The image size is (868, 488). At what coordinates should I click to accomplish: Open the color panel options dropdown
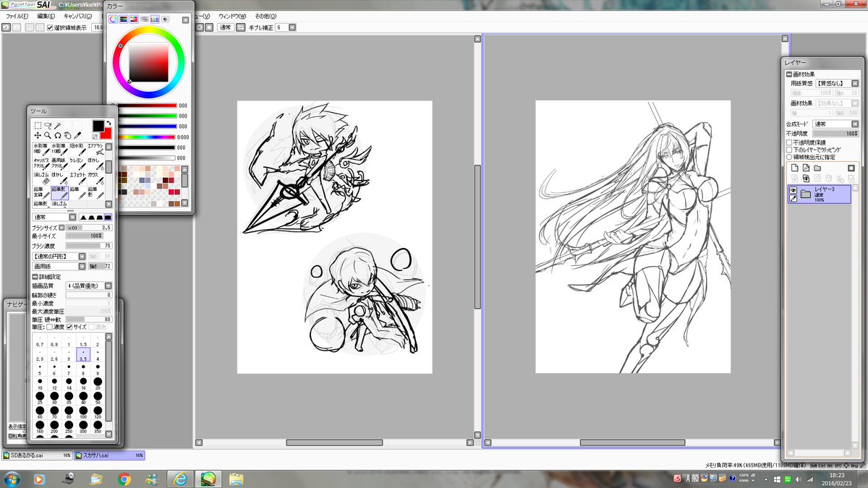click(185, 20)
